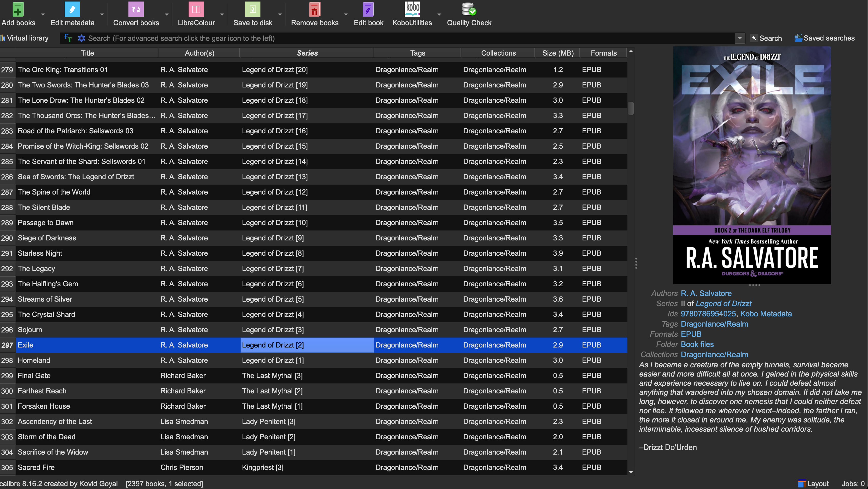
Task: Click the book list vertical scrollbar handle
Action: 631,109
